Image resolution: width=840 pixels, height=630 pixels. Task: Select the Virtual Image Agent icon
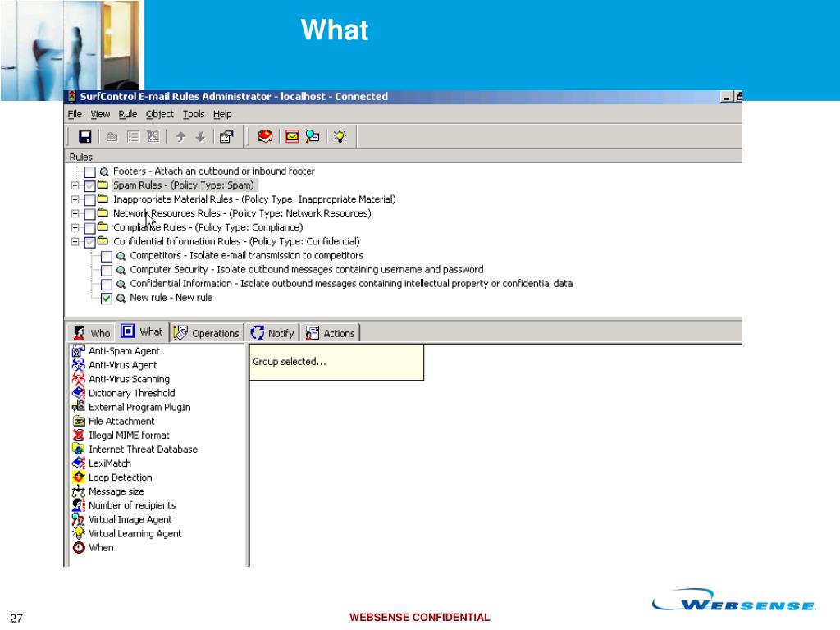click(78, 519)
